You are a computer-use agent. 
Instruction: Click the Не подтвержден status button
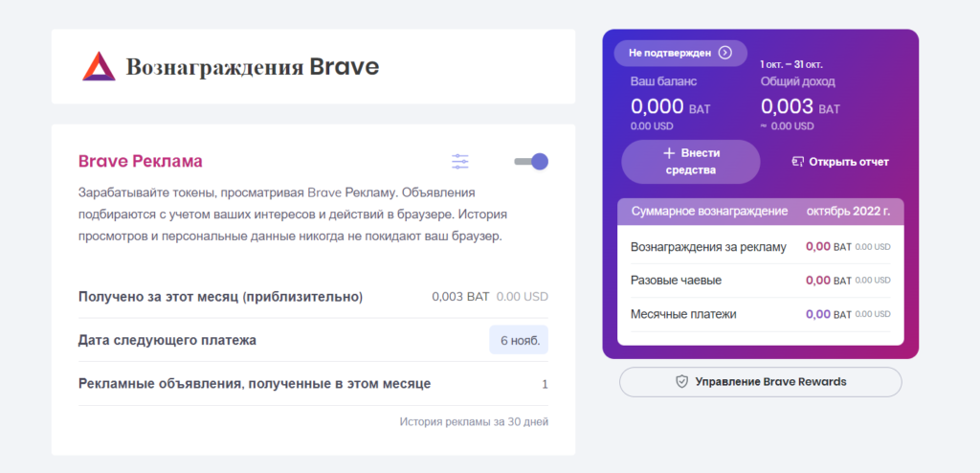tap(680, 54)
